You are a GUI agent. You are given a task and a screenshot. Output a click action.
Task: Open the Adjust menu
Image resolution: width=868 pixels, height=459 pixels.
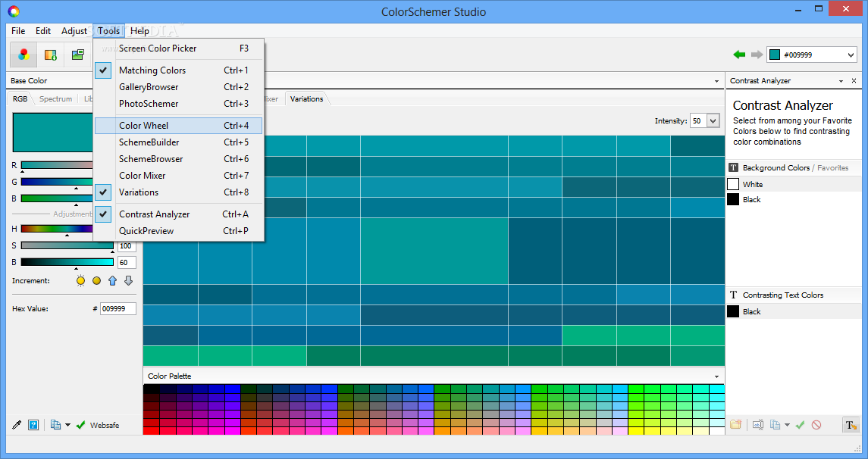pos(74,31)
